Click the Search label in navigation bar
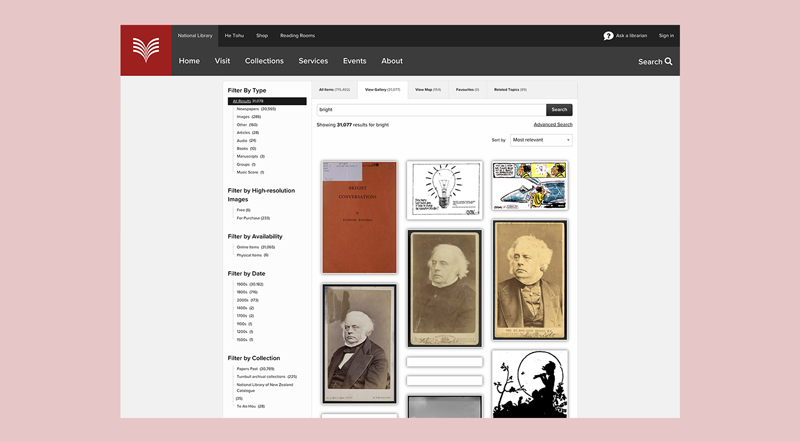Image resolution: width=800 pixels, height=442 pixels. tap(650, 62)
